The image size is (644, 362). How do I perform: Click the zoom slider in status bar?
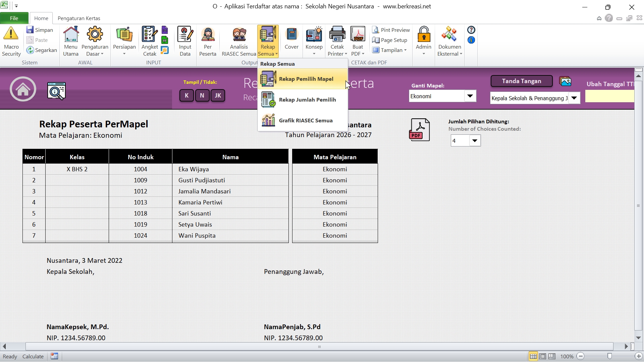coord(609,356)
